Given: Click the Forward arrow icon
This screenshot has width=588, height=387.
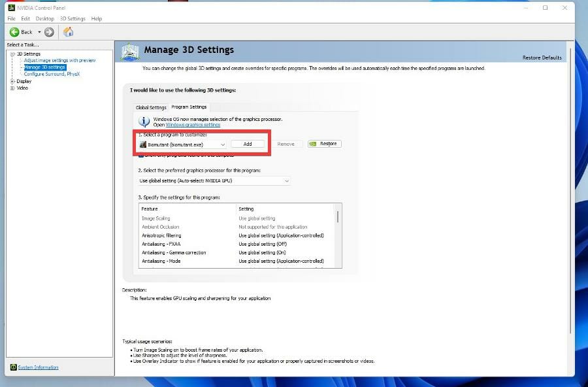Looking at the screenshot, I should [49, 32].
